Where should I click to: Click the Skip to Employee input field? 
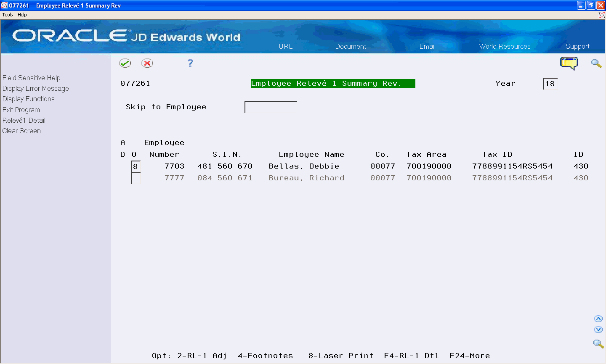click(x=271, y=107)
